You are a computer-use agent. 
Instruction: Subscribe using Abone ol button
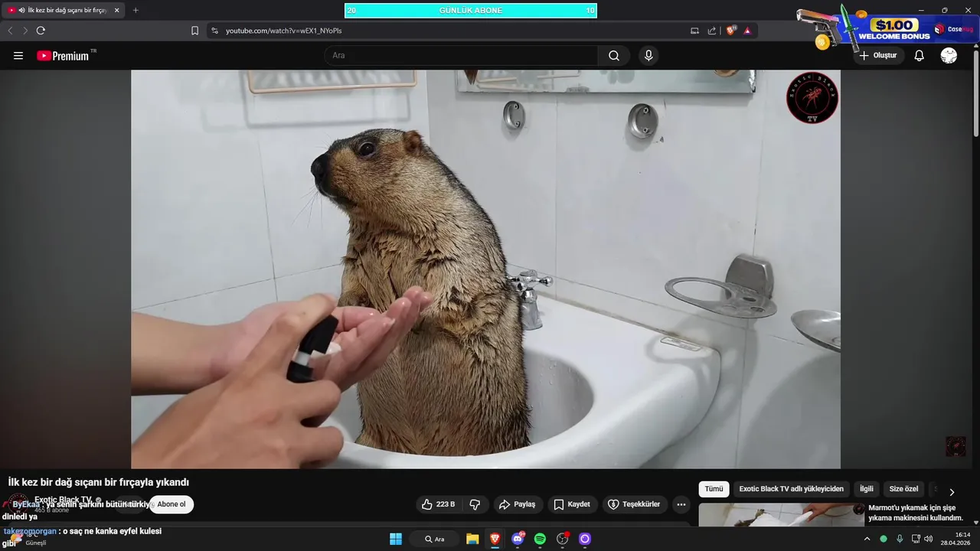(x=171, y=504)
